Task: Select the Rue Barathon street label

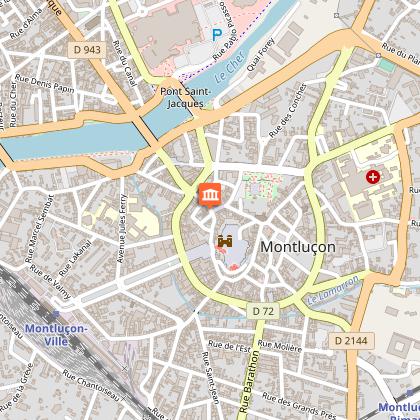Action: (250, 381)
